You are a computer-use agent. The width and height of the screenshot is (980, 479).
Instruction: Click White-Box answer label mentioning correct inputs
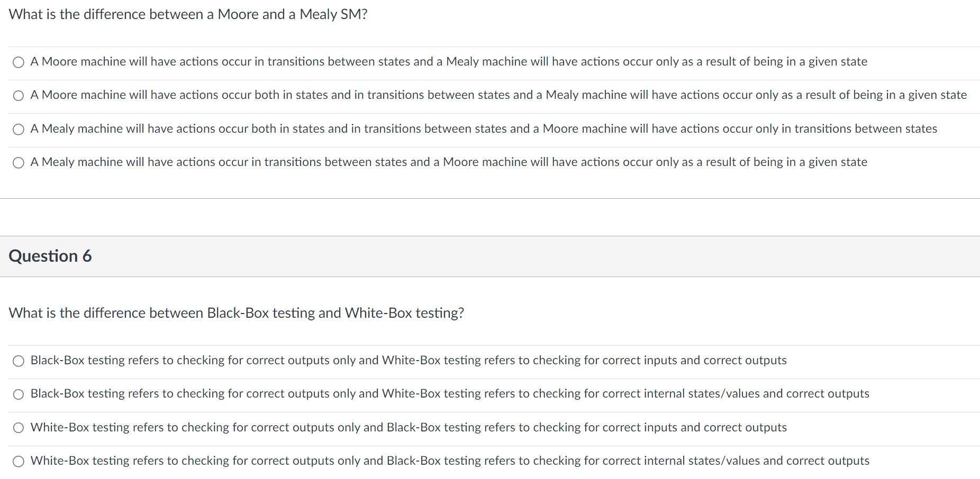409,428
